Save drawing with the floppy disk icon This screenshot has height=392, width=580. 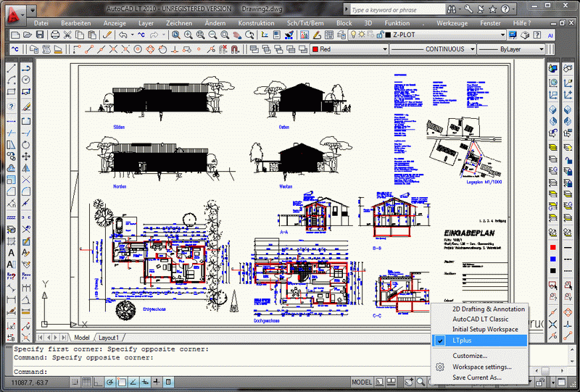(40, 35)
